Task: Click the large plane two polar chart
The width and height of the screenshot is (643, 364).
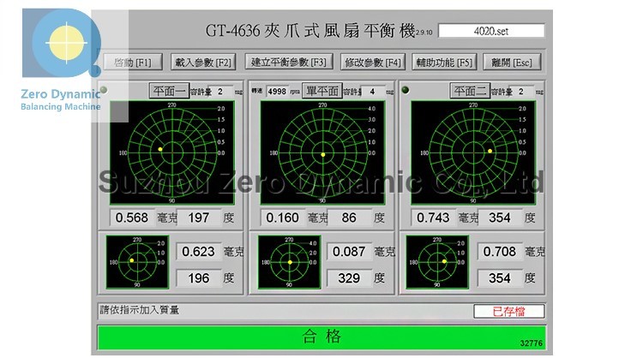Action: click(x=473, y=152)
